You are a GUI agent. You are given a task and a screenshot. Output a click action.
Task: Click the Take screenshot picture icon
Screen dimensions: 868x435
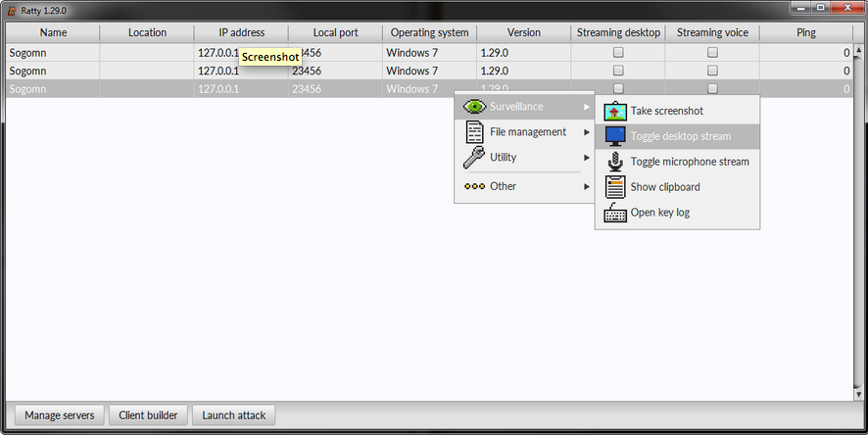615,112
